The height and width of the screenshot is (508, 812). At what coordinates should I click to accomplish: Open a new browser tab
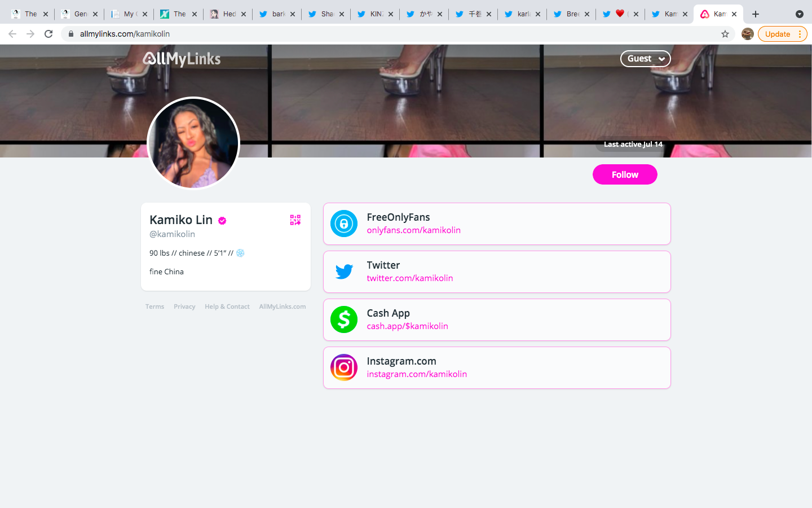(x=756, y=14)
